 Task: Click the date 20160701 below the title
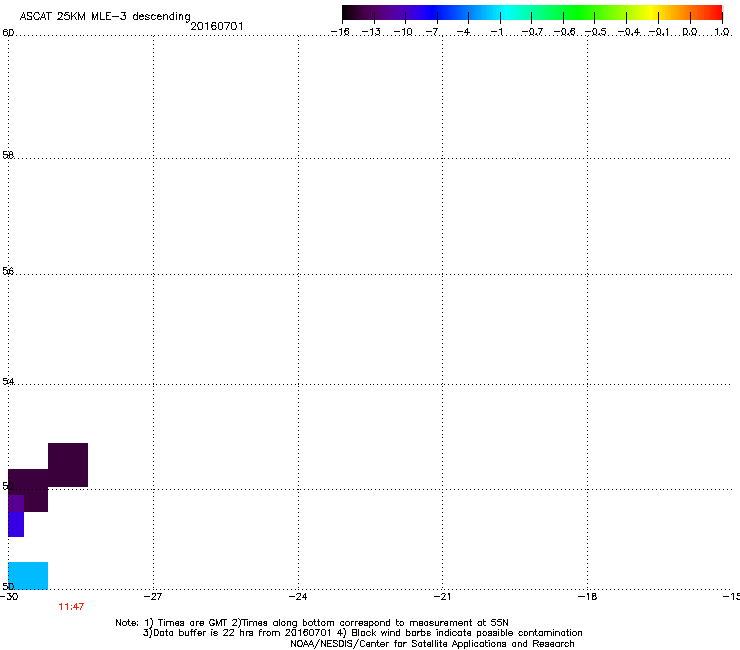[x=217, y=26]
